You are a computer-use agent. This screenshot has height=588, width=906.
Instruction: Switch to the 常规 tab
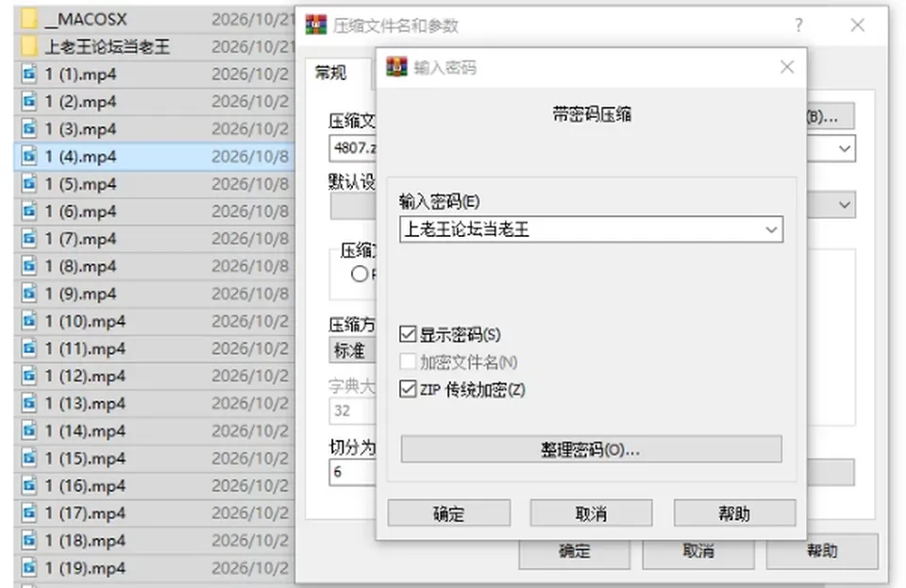pyautogui.click(x=330, y=73)
